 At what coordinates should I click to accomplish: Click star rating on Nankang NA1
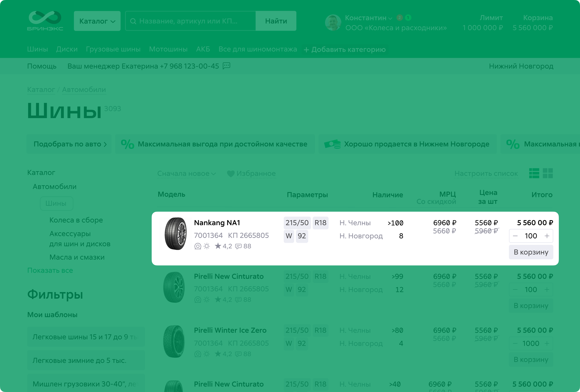click(218, 246)
